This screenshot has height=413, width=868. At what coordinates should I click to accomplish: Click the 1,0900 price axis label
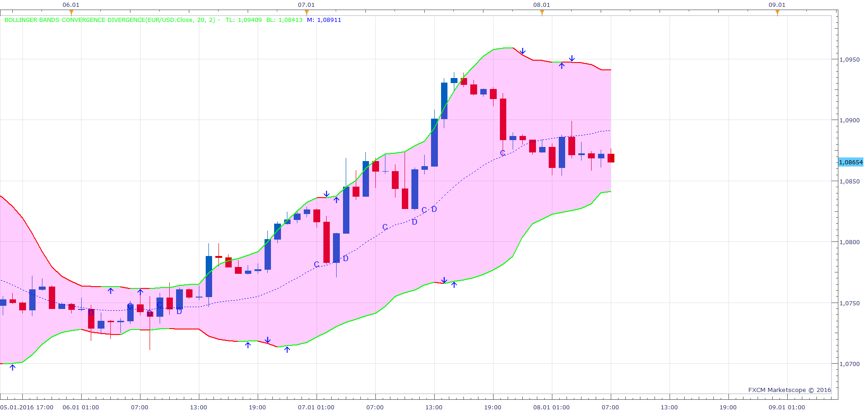coord(849,120)
